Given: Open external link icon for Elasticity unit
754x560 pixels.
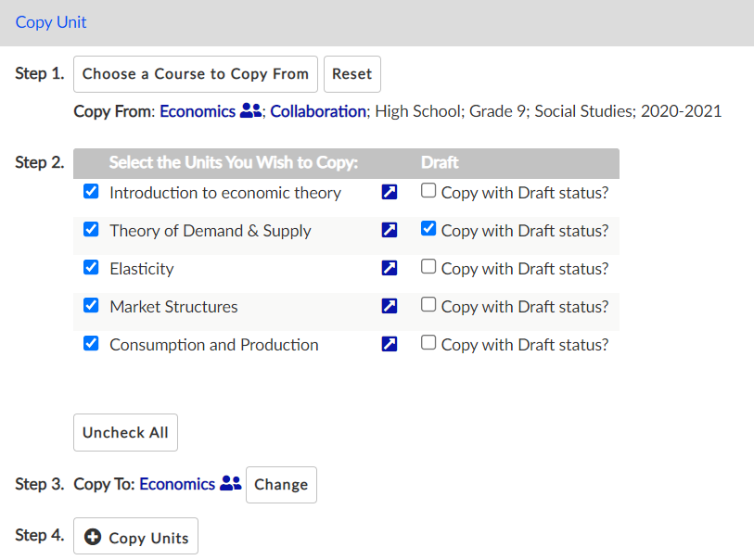Looking at the screenshot, I should click(389, 268).
